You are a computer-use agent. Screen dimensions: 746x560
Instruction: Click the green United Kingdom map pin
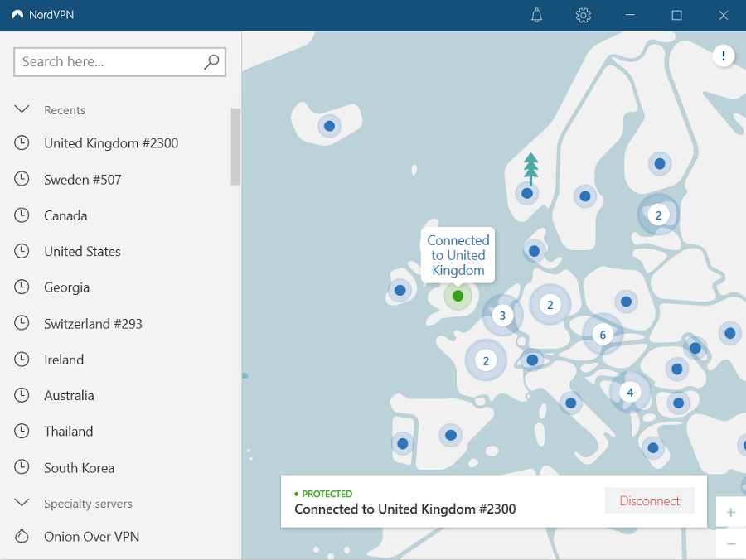(458, 296)
